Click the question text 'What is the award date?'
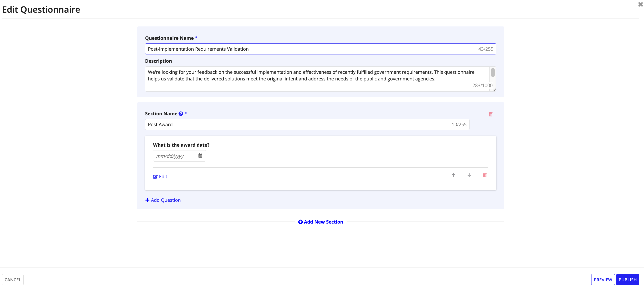Image resolution: width=644 pixels, height=288 pixels. click(181, 145)
